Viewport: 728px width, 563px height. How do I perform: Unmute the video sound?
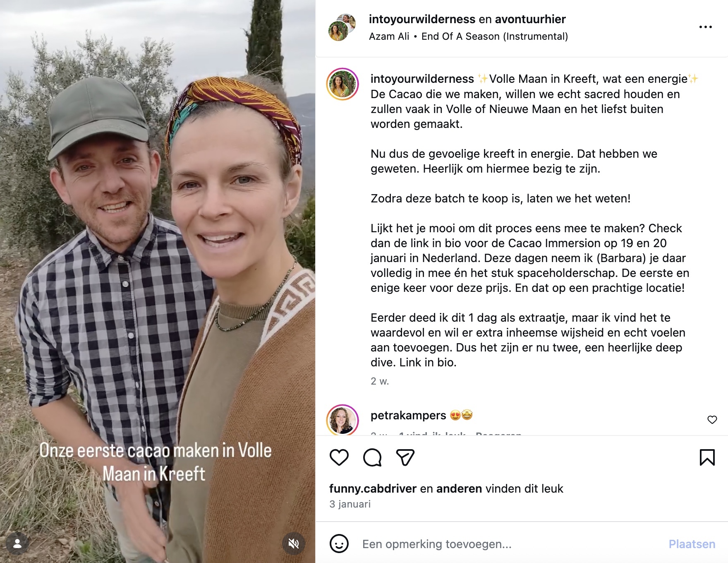pyautogui.click(x=294, y=544)
